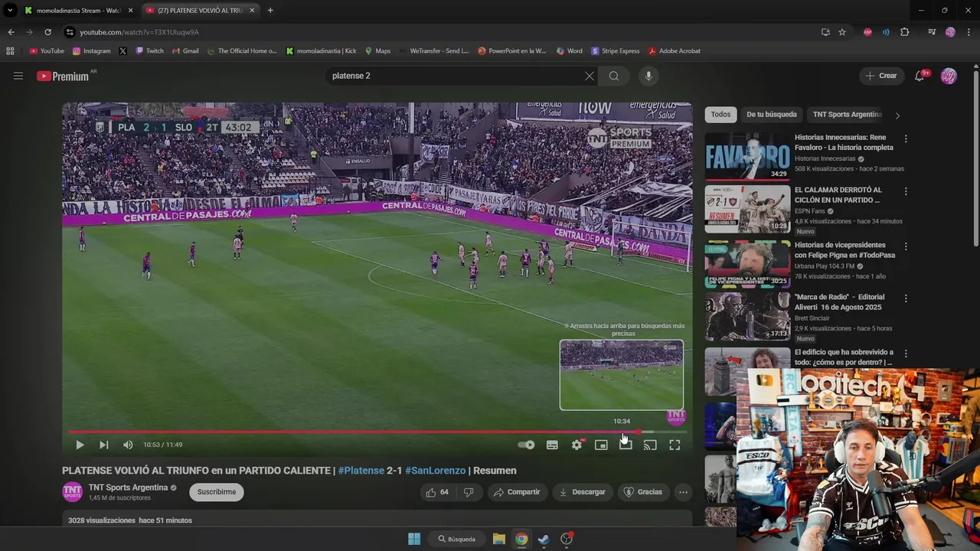Download the video with Descargar
Image resolution: width=980 pixels, height=551 pixels.
[582, 492]
